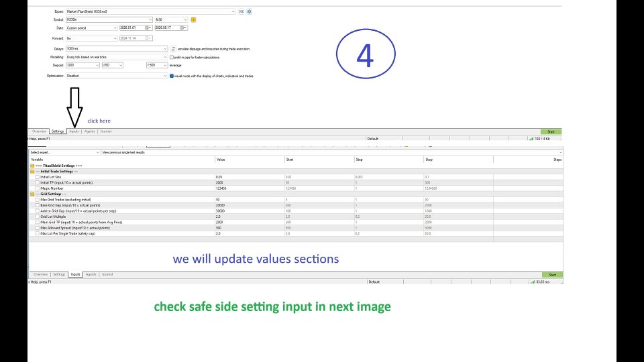Open the Deposit amount dropdown showing 1200
The height and width of the screenshot is (362, 644).
click(83, 65)
